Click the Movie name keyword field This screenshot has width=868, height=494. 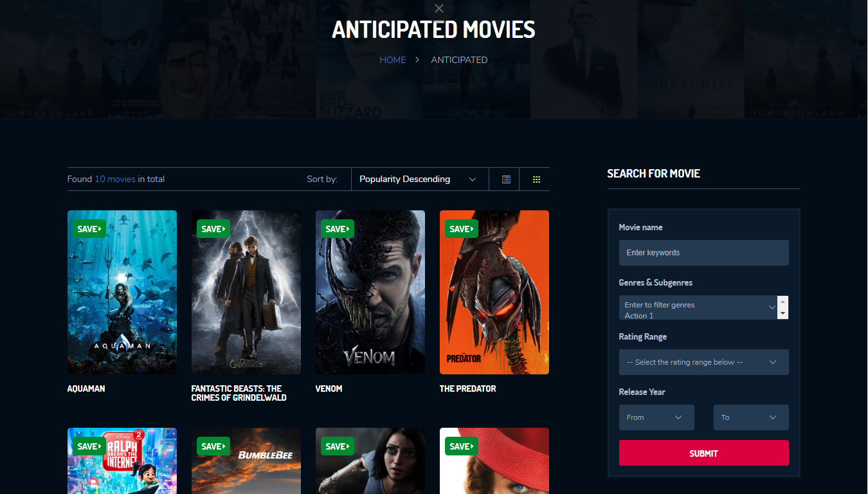[x=703, y=253]
